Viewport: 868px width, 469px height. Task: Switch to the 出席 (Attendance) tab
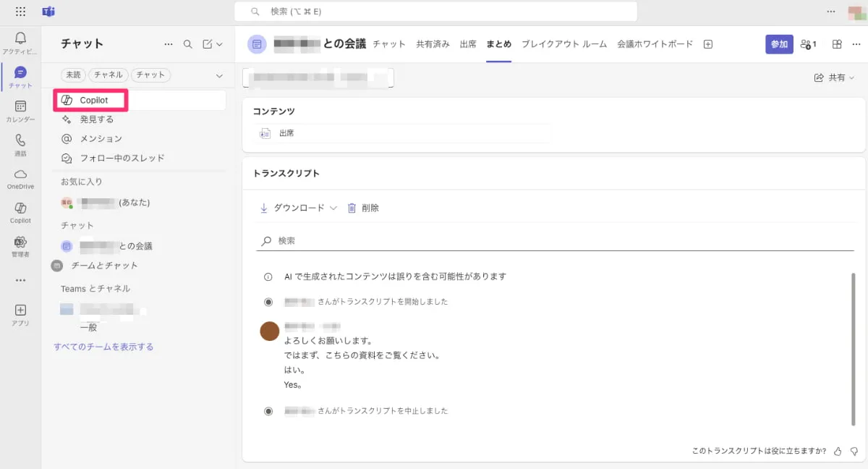468,44
